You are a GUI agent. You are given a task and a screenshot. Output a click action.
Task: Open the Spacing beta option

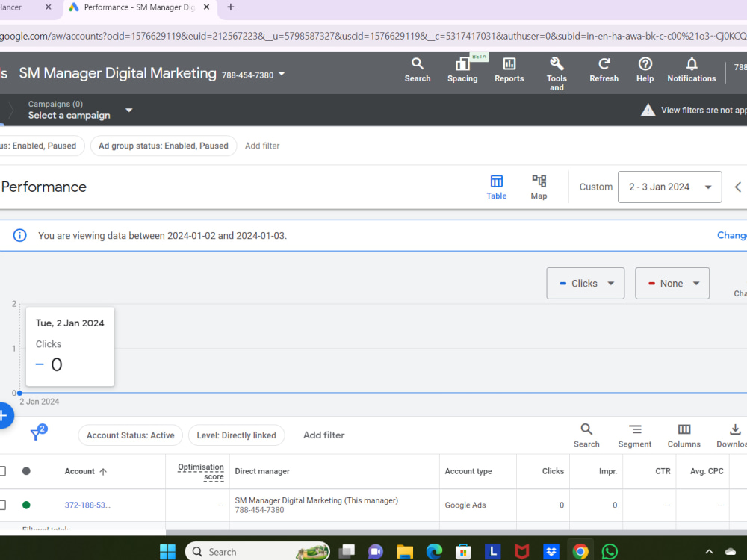[x=462, y=70]
